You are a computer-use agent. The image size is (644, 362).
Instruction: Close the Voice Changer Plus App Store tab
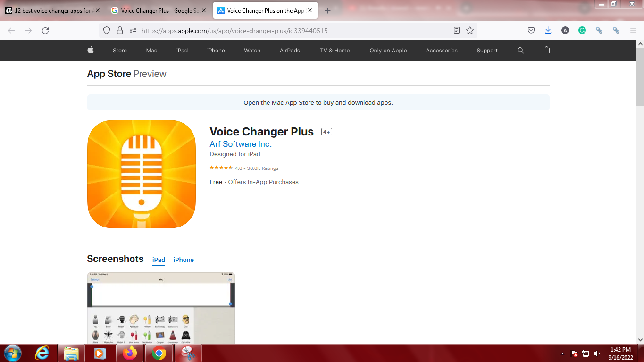[x=310, y=11]
